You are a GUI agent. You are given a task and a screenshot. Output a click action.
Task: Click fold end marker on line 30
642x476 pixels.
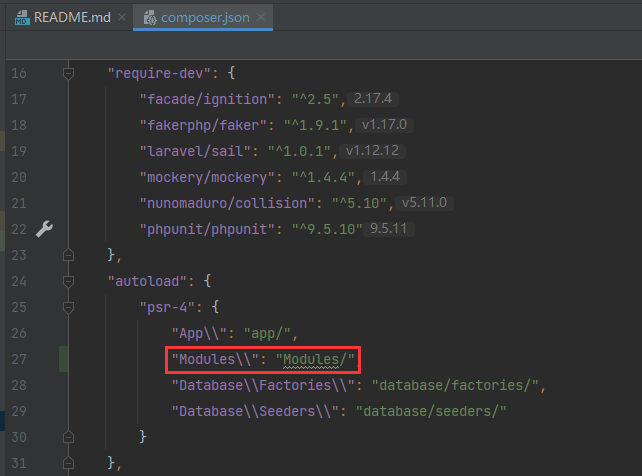point(69,437)
